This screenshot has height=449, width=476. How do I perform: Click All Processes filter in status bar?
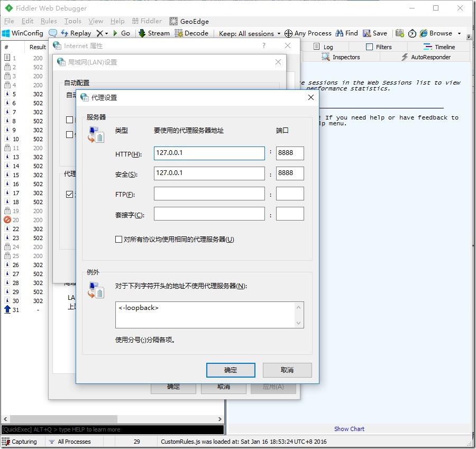(x=70, y=442)
